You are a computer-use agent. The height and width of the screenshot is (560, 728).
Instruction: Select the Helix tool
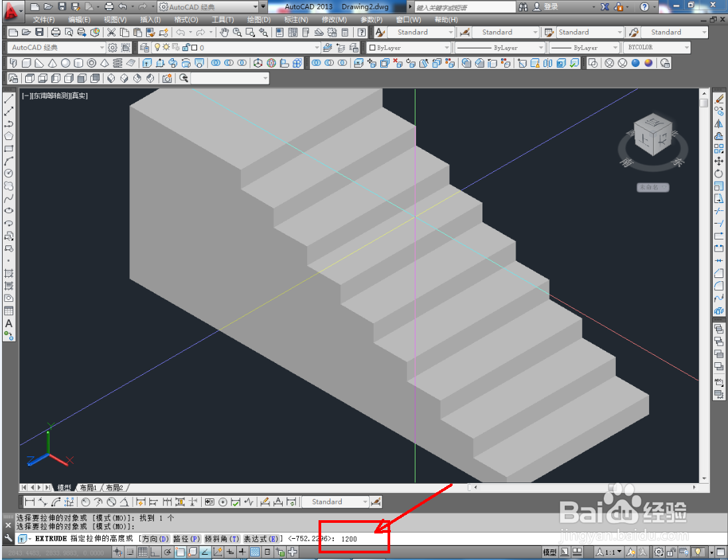click(117, 63)
